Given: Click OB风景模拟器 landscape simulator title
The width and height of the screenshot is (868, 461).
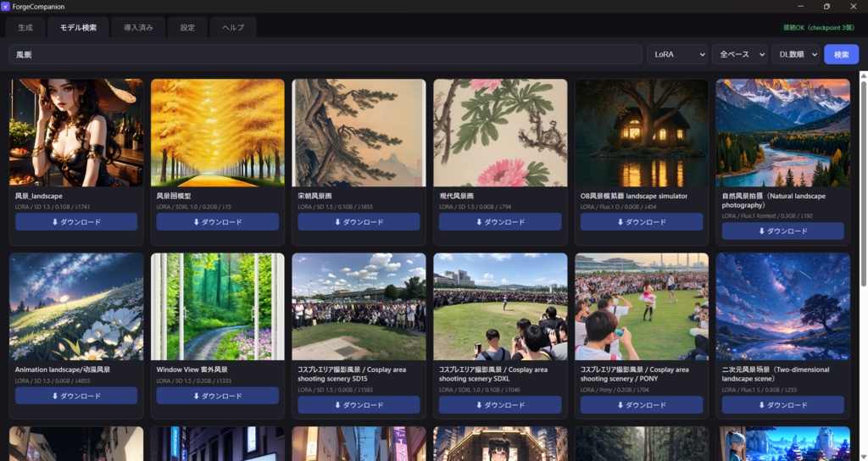Looking at the screenshot, I should [x=634, y=196].
